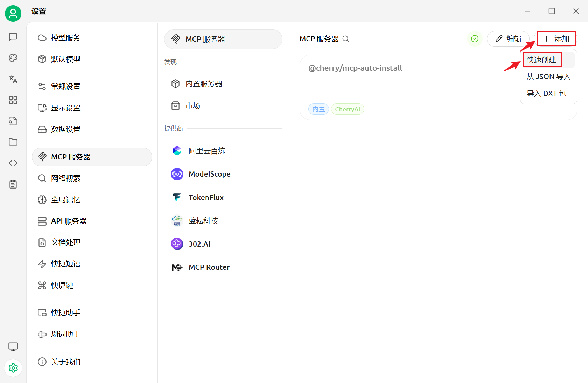Open the notes clipboard sidebar icon
588x383 pixels.
point(13,184)
